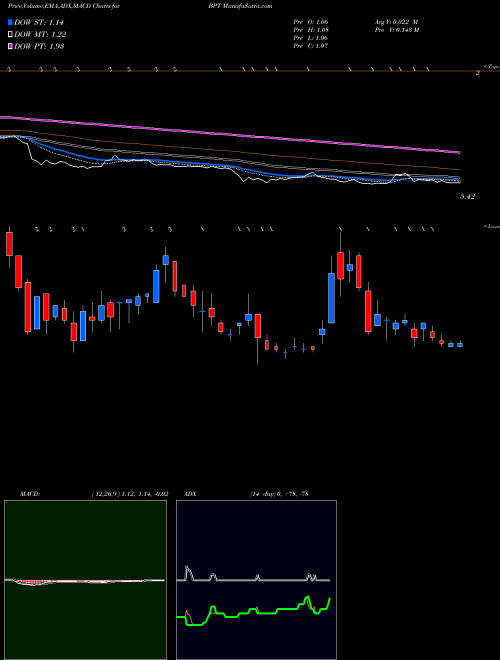500x660 pixels.
Task: Click the 'Avg V: 0.022 M' value
Action: 396,21
